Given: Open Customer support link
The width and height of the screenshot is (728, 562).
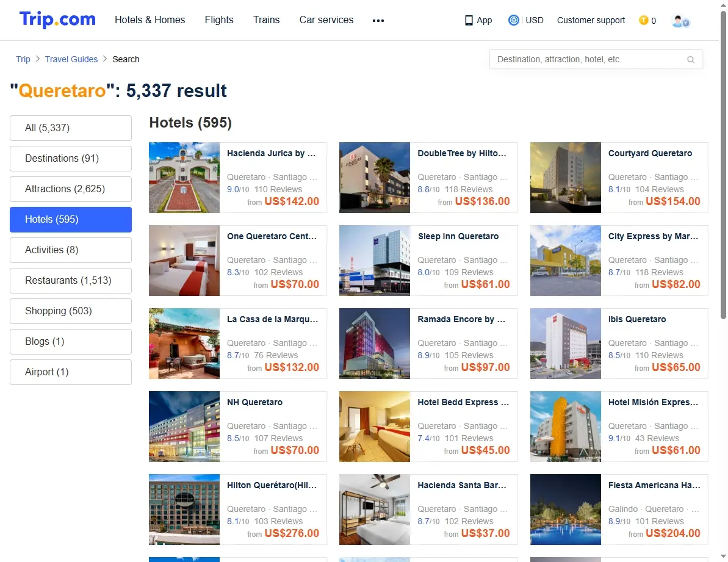Looking at the screenshot, I should coord(591,20).
